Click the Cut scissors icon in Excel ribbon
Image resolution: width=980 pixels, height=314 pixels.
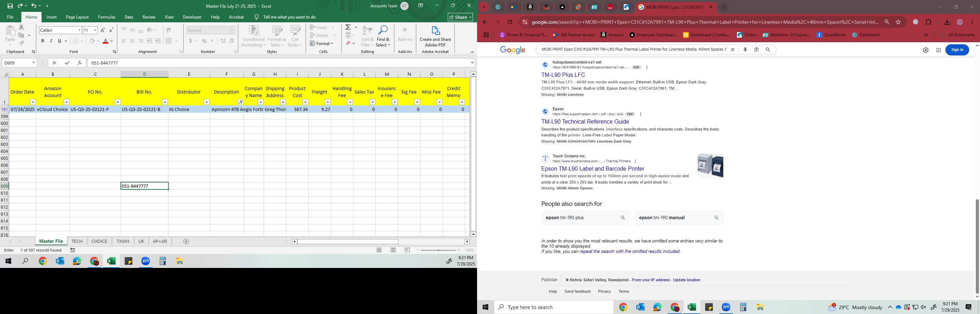pyautogui.click(x=21, y=27)
